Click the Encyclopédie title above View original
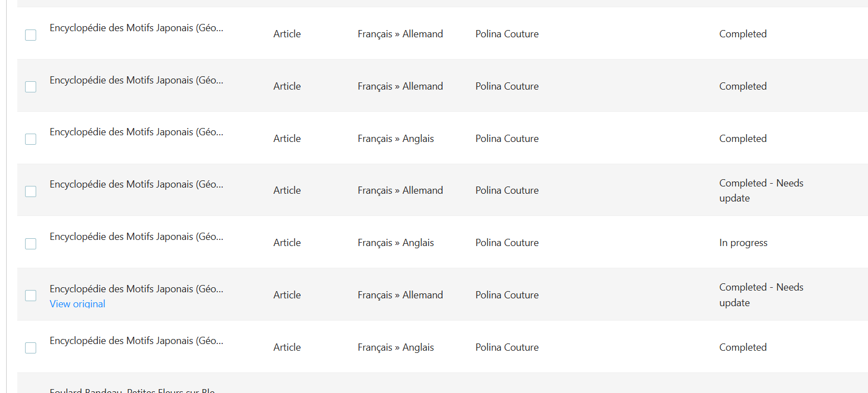This screenshot has width=868, height=393. pyautogui.click(x=136, y=289)
